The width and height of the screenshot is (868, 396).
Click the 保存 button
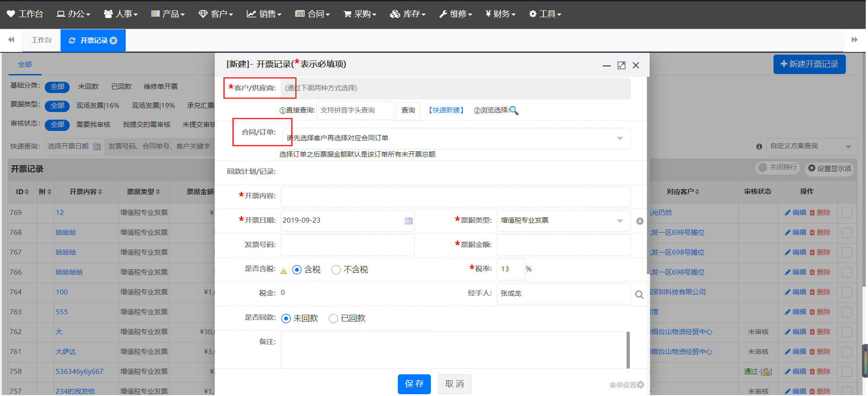tap(414, 384)
